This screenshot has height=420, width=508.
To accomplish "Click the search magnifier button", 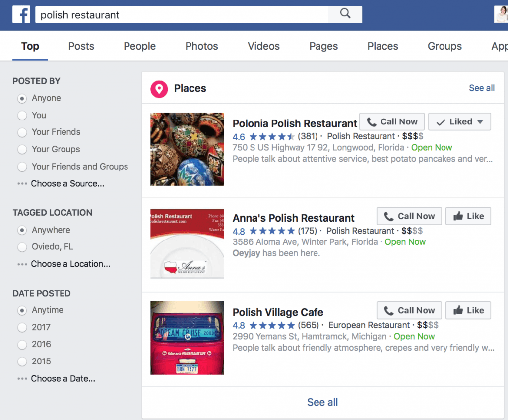I will [x=345, y=14].
